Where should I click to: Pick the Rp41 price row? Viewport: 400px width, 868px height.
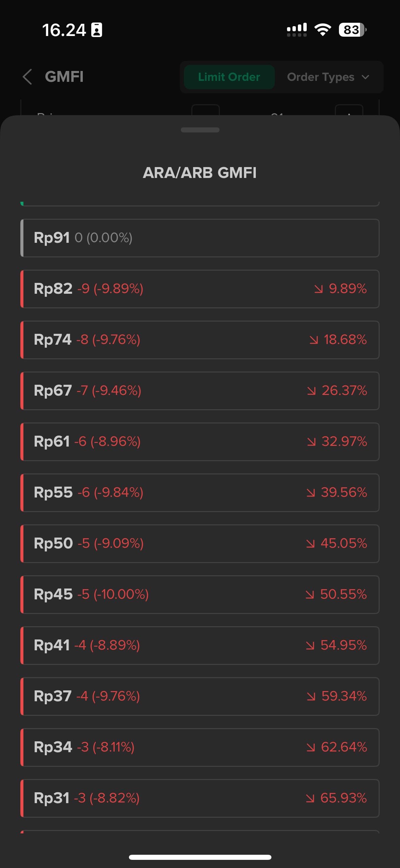[200, 646]
